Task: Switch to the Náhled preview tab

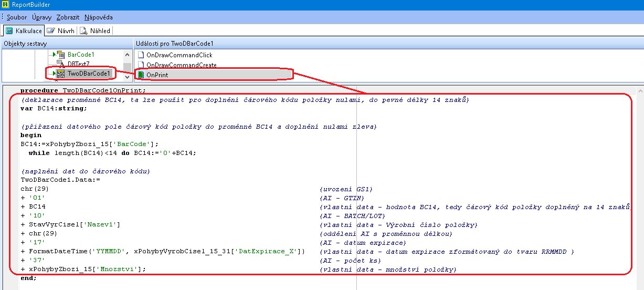Action: coord(95,31)
